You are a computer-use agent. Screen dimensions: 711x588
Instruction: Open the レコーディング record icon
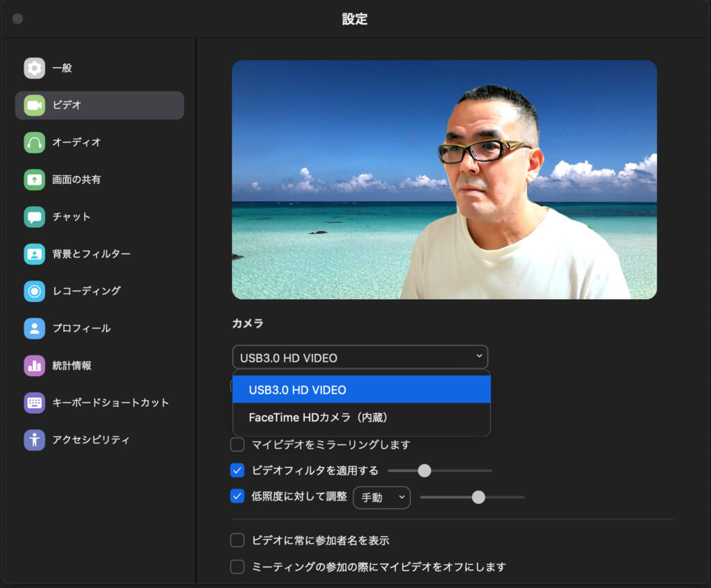point(35,291)
